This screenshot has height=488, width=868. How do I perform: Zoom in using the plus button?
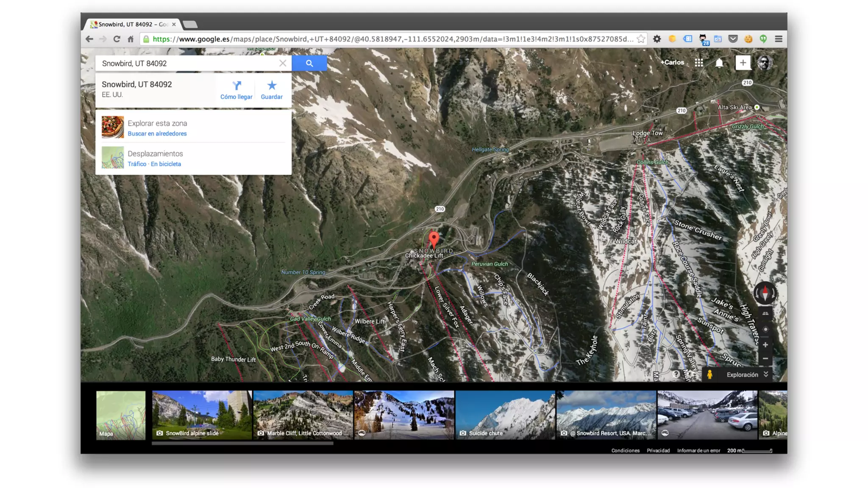765,345
